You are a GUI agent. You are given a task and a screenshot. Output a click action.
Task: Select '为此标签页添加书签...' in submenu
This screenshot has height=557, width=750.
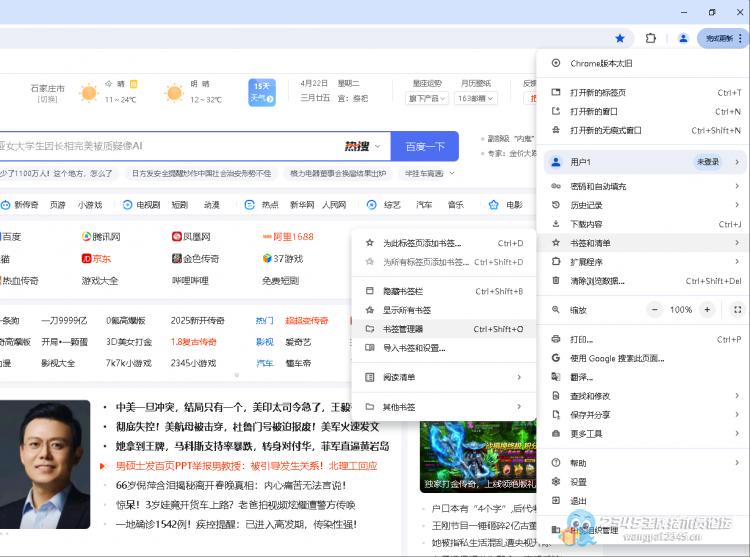click(x=443, y=243)
